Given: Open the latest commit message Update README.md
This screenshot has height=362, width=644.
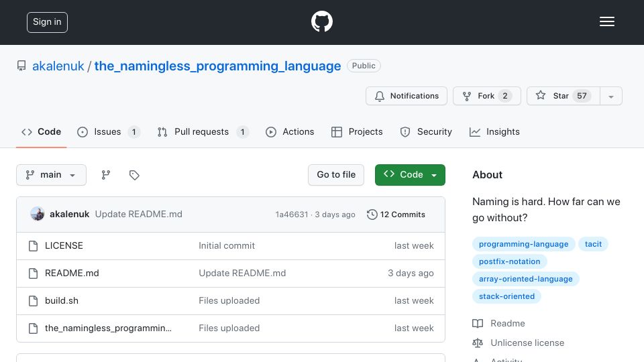Looking at the screenshot, I should tap(139, 215).
